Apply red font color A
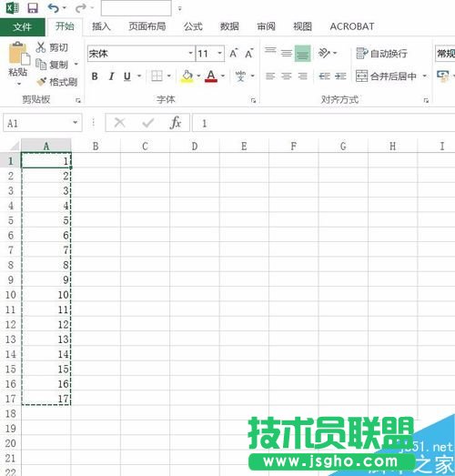The height and width of the screenshot is (476, 455). click(x=211, y=76)
